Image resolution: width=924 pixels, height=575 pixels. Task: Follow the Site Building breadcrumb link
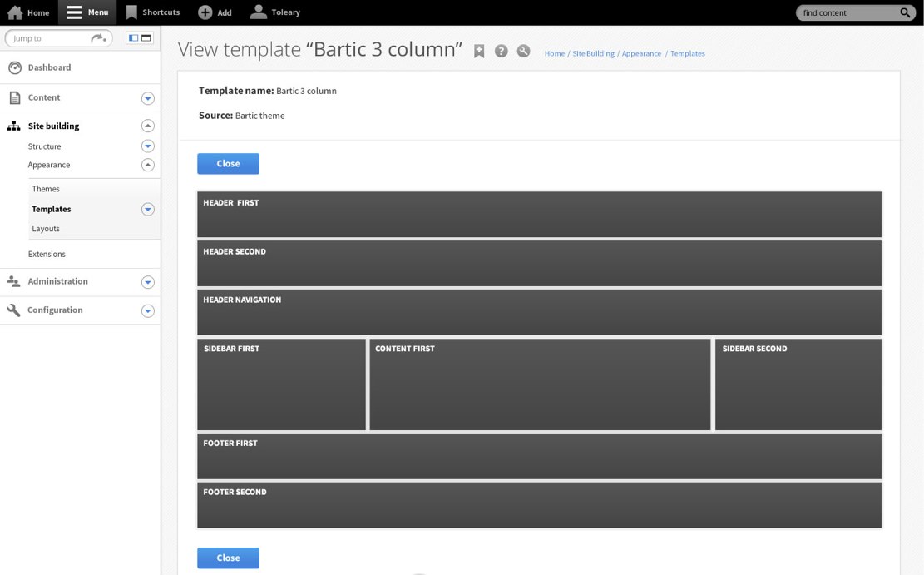click(x=593, y=53)
